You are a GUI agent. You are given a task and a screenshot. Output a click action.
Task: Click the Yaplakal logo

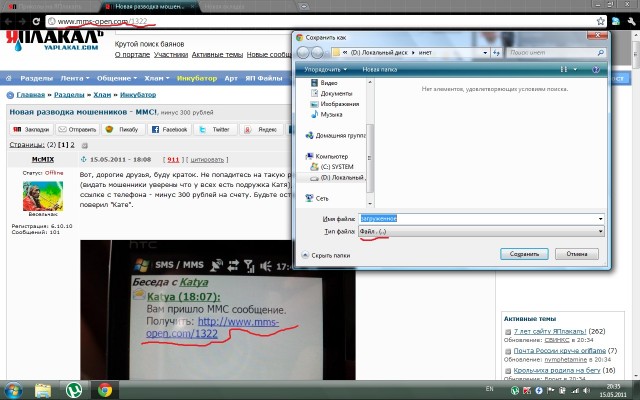click(x=54, y=41)
